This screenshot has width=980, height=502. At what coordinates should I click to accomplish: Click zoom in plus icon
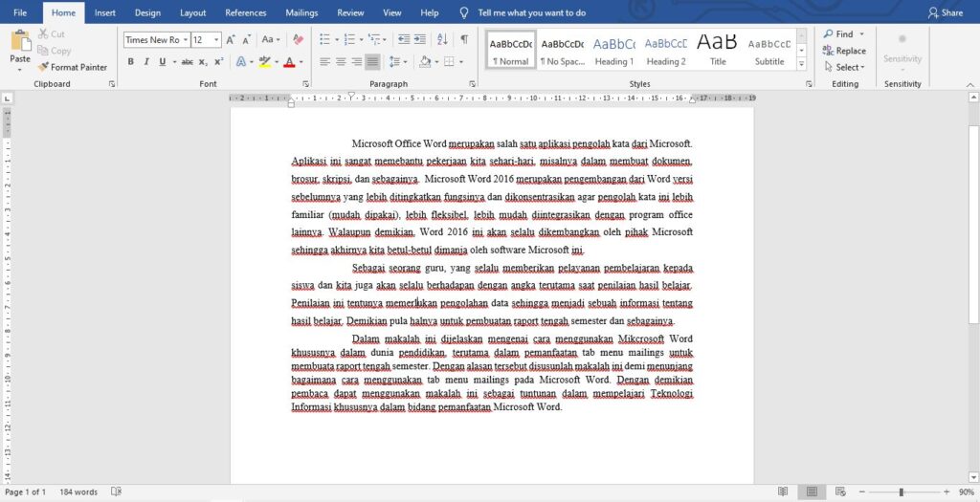pos(947,492)
